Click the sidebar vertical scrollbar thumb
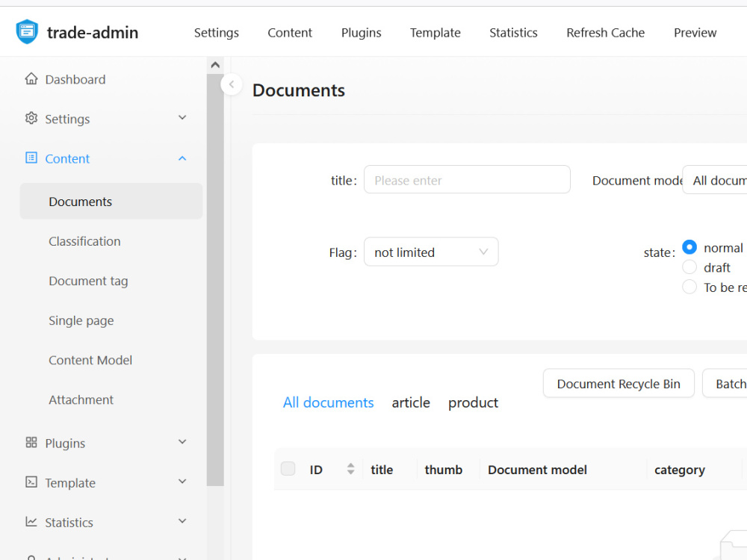 (x=215, y=279)
